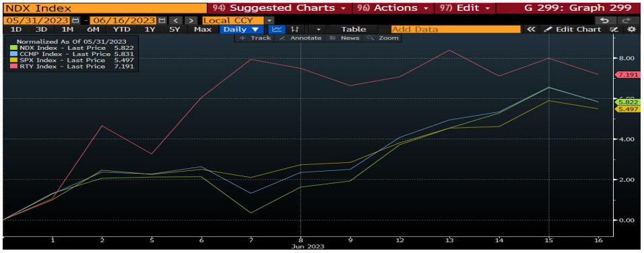Expand chart type options dropdown arrow
The width and height of the screenshot is (644, 253).
pos(318,30)
